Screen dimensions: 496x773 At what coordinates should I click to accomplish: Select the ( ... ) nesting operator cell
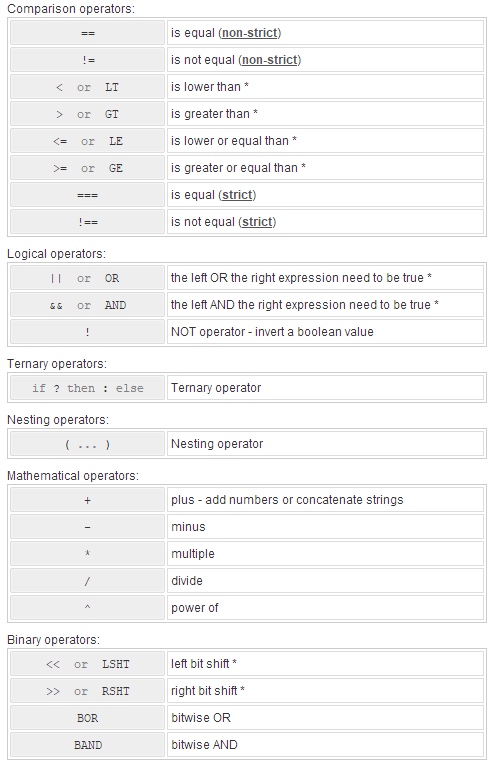[87, 444]
